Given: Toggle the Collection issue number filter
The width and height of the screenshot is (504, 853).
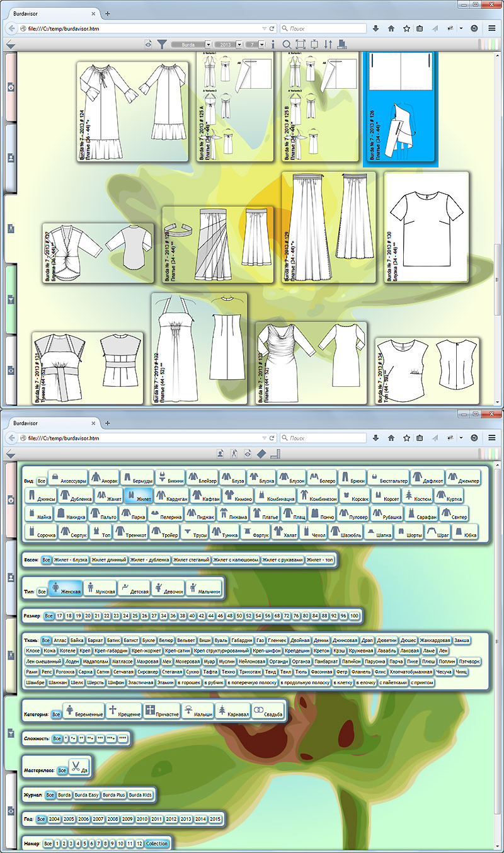Looking at the screenshot, I should point(157,844).
